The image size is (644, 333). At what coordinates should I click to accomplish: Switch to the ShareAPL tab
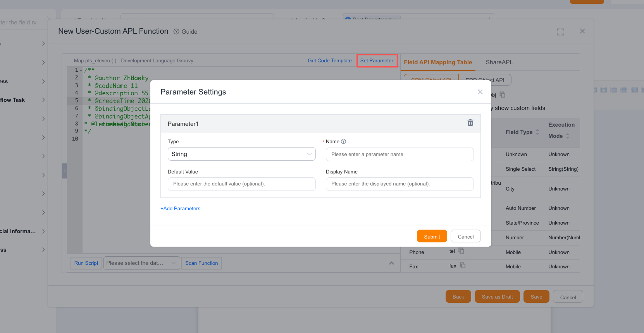(499, 62)
